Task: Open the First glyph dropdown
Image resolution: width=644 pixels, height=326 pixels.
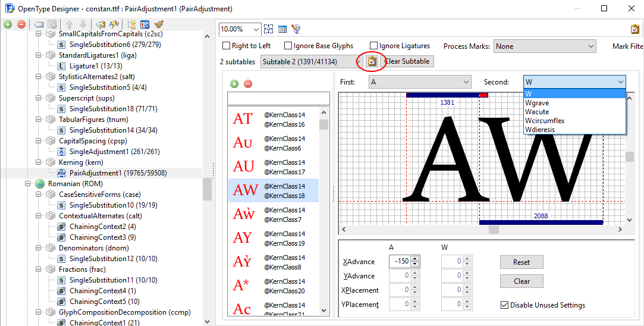Action: pos(420,82)
